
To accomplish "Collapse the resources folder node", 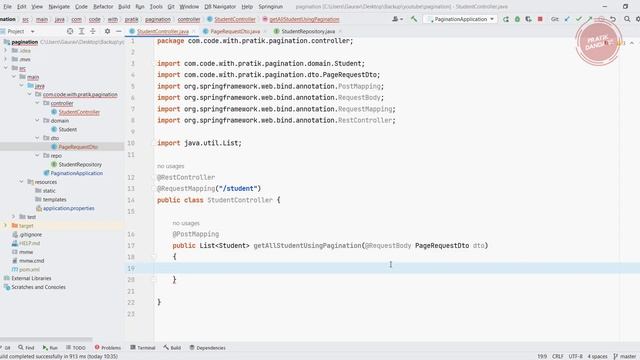I will [x=22, y=182].
